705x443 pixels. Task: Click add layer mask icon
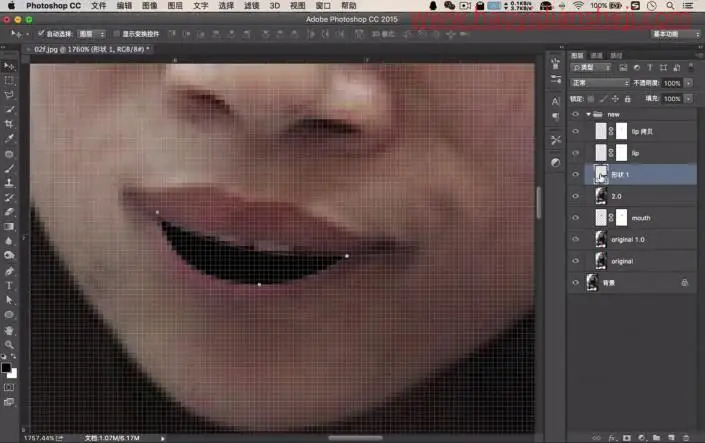click(627, 438)
